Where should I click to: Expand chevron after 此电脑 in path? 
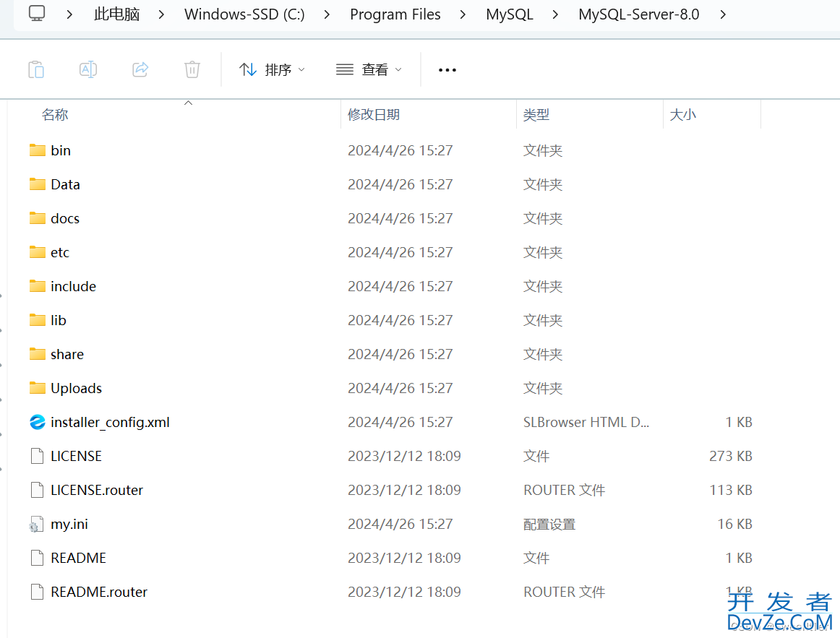[x=161, y=14]
